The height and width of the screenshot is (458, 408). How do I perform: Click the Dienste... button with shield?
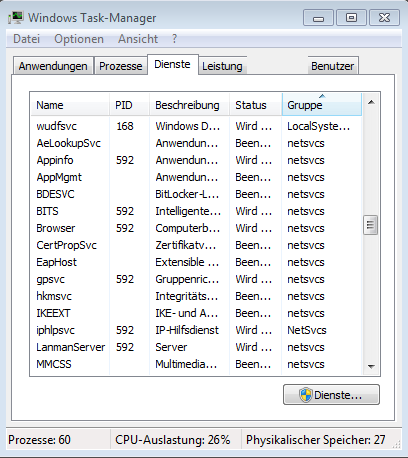331,395
